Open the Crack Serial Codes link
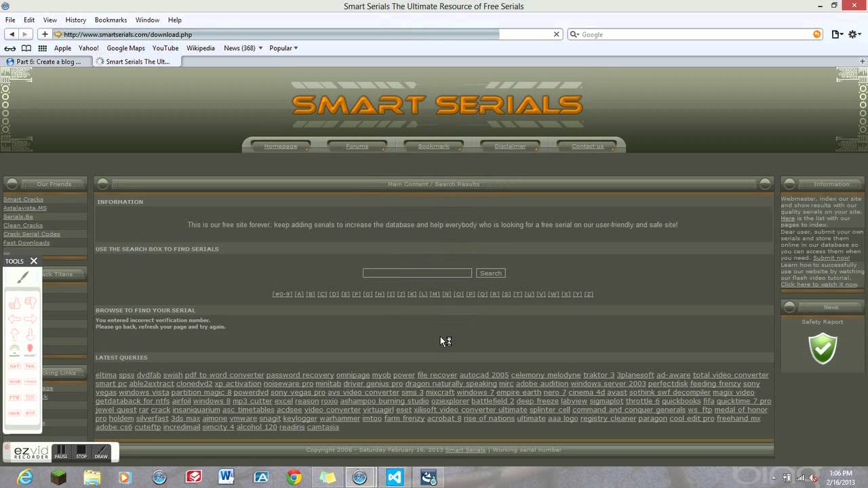This screenshot has height=488, width=868. [32, 234]
